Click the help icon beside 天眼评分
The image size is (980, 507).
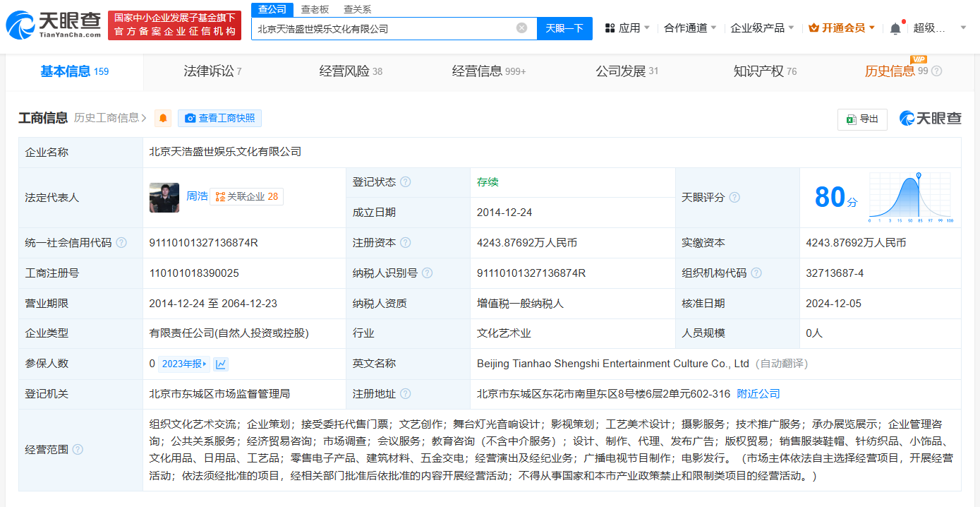click(x=734, y=198)
